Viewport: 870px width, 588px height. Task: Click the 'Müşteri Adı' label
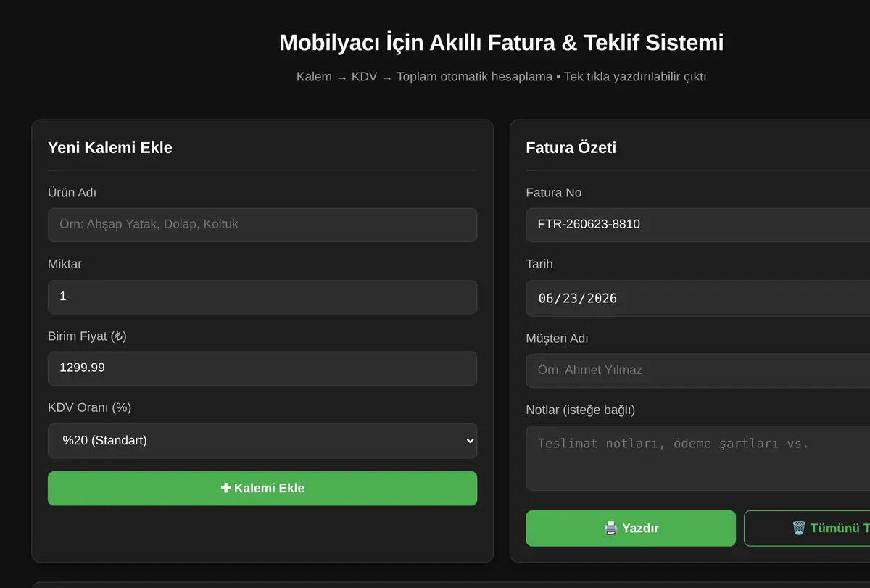pos(557,338)
